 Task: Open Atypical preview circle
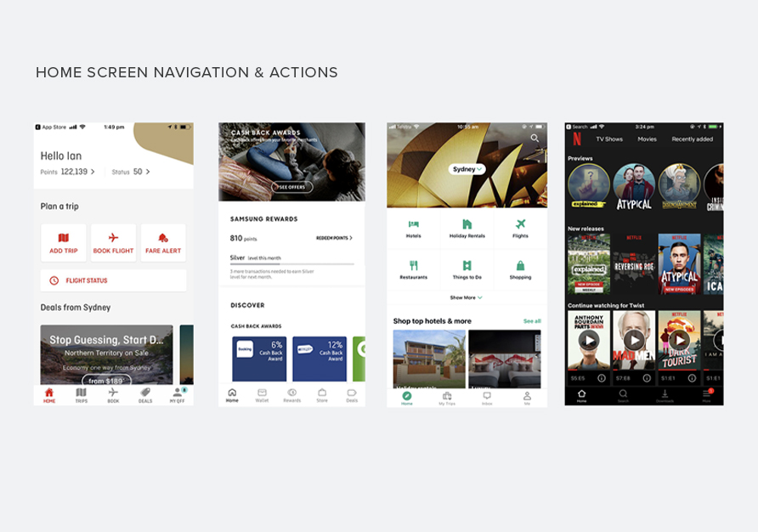(634, 186)
